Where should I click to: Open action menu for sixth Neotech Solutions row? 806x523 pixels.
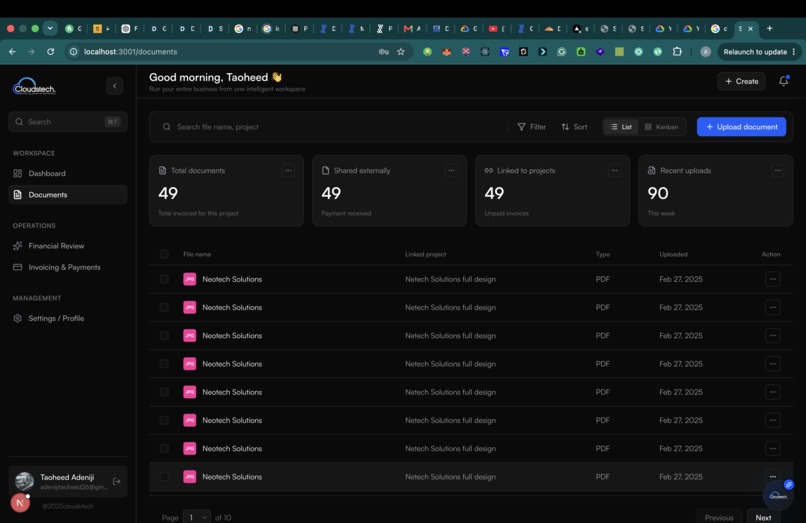(773, 421)
